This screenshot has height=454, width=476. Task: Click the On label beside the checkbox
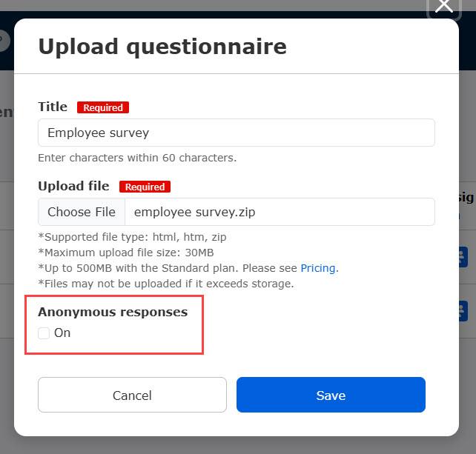point(62,333)
